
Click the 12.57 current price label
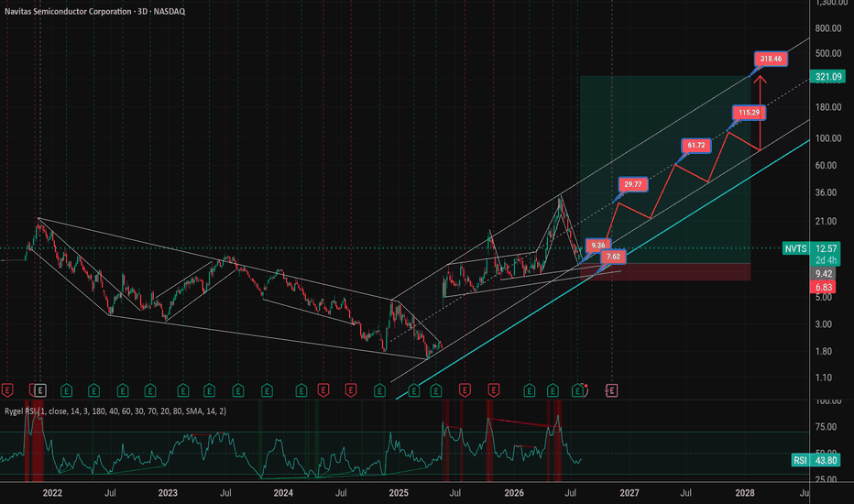[826, 248]
